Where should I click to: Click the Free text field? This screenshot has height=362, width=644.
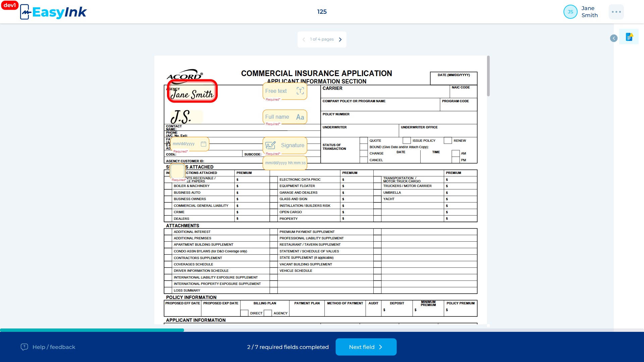[x=285, y=91]
